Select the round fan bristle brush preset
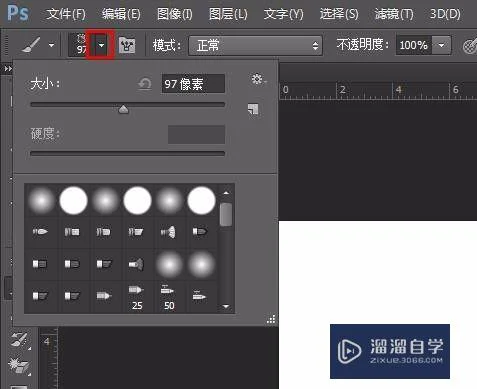Image resolution: width=477 pixels, height=389 pixels. pyautogui.click(x=169, y=232)
